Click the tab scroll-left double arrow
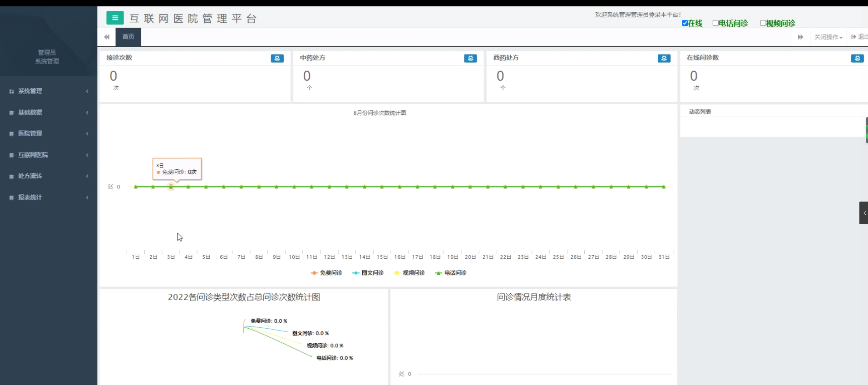 pos(107,37)
